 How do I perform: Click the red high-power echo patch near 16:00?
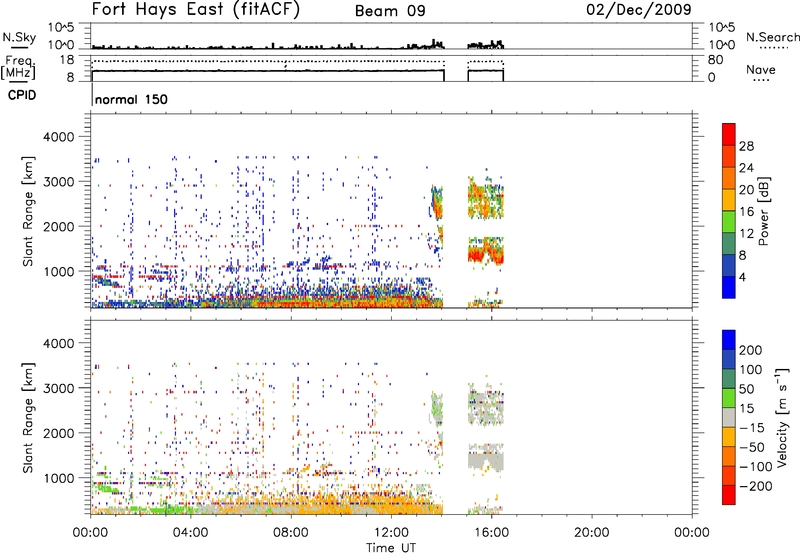(485, 254)
